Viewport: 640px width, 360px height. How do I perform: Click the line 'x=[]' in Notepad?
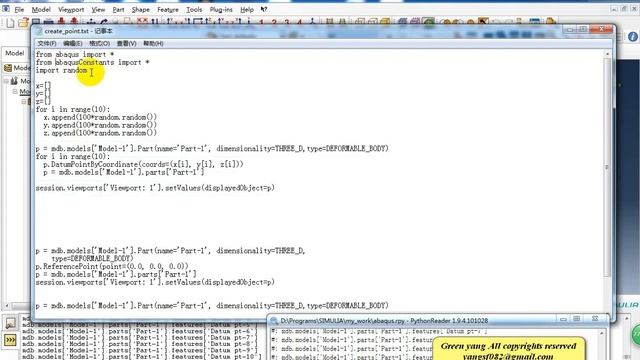(43, 86)
